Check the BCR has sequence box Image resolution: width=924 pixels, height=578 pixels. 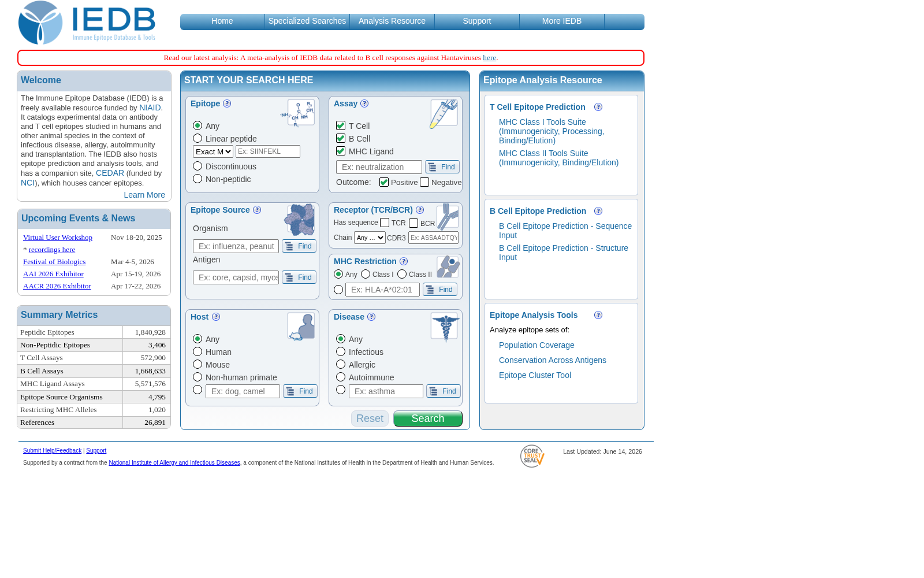click(x=413, y=223)
